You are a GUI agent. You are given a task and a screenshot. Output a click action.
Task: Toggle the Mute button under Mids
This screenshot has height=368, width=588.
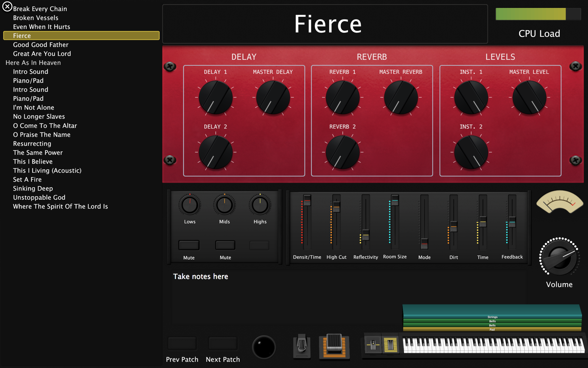[225, 245]
